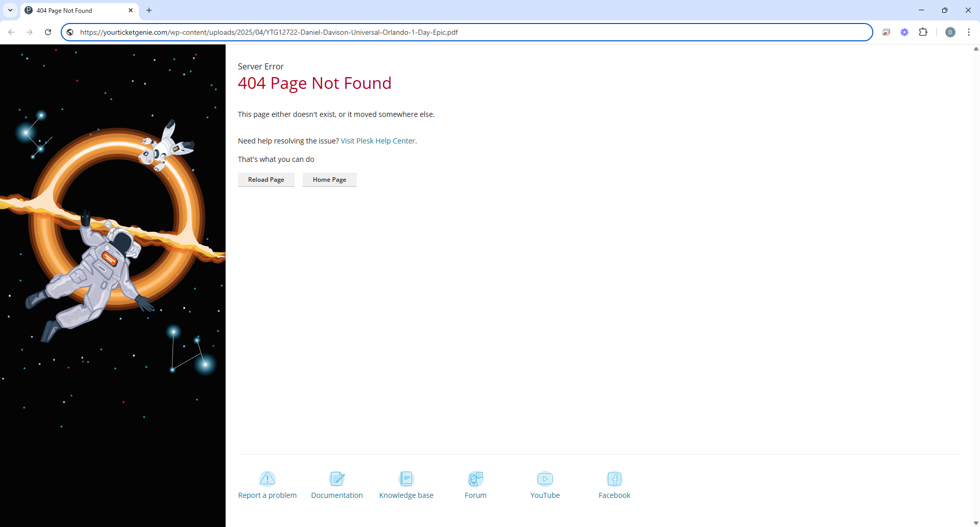980x527 pixels.
Task: Open the Extensions puzzle icon
Action: [923, 32]
